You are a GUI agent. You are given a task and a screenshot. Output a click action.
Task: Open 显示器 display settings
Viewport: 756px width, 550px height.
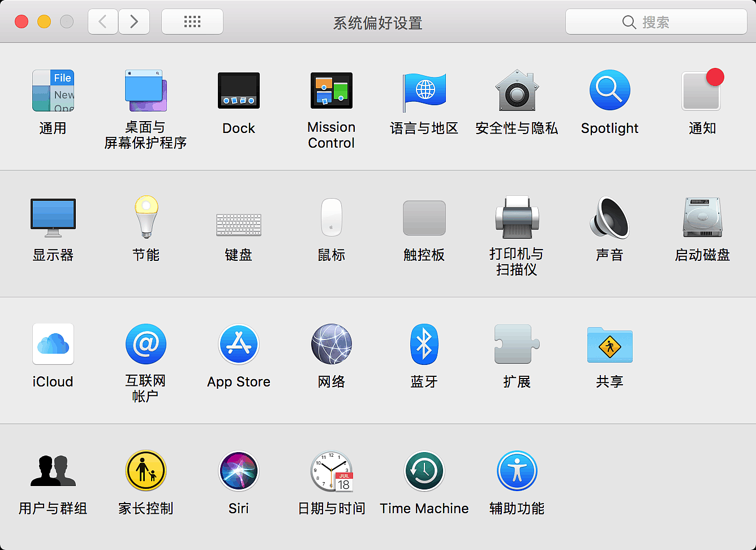point(53,218)
